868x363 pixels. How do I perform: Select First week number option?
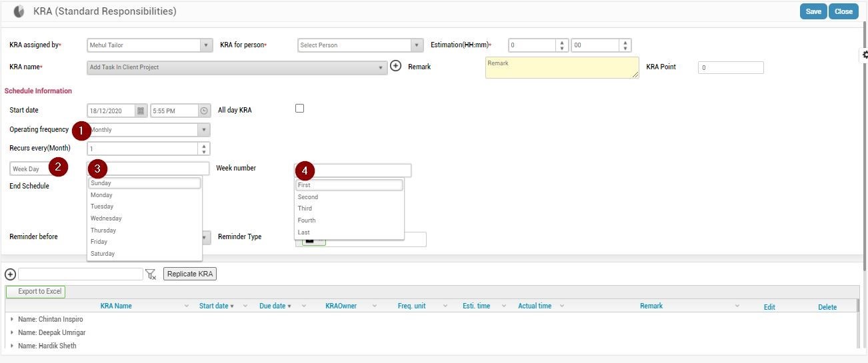point(349,185)
